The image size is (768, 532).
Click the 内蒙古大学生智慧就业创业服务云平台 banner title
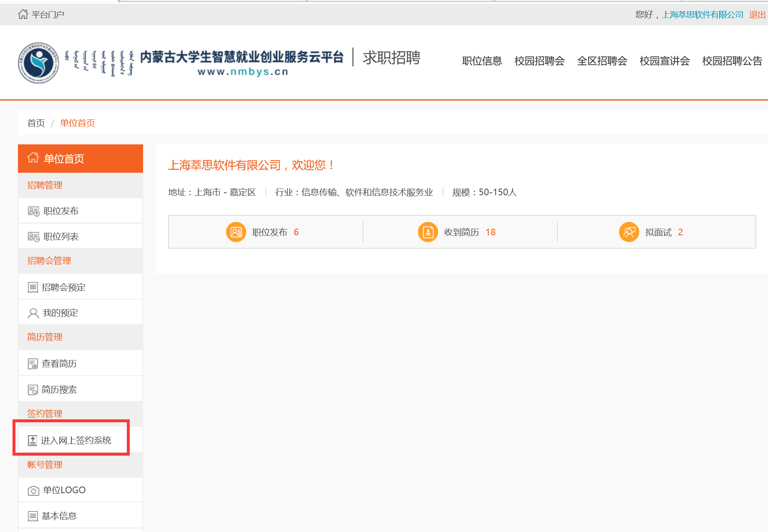tap(242, 57)
